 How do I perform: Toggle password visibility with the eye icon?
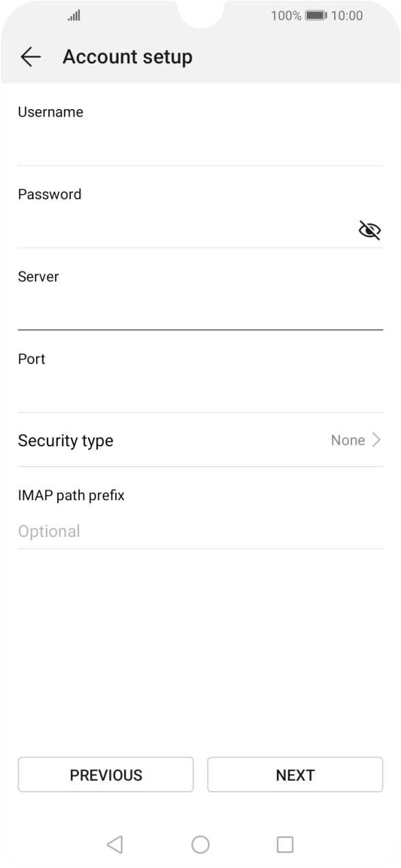[368, 230]
